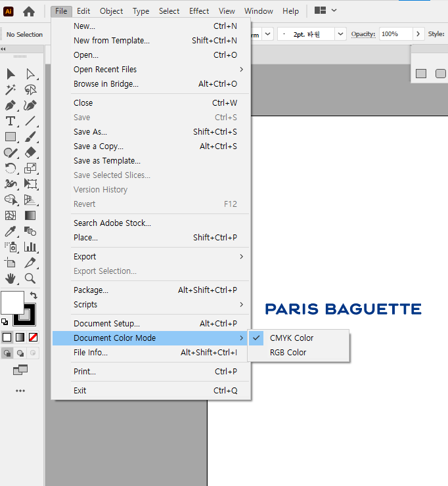The width and height of the screenshot is (448, 486).
Task: Select the Free Transform tool
Action: tap(30, 184)
